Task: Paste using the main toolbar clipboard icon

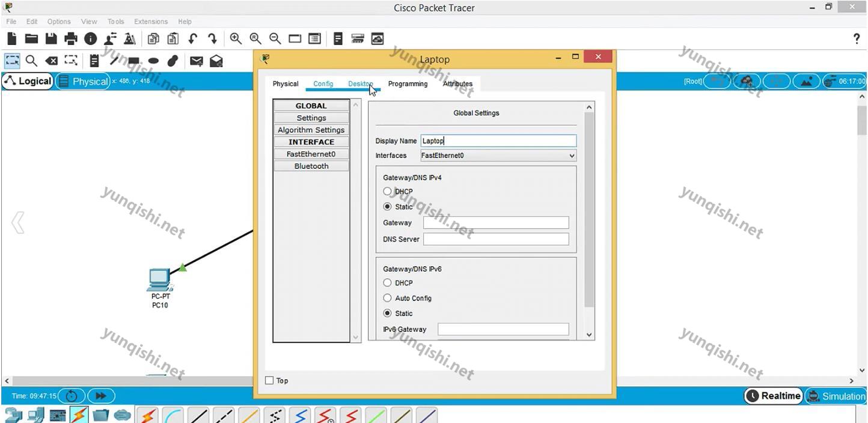Action: [x=173, y=39]
